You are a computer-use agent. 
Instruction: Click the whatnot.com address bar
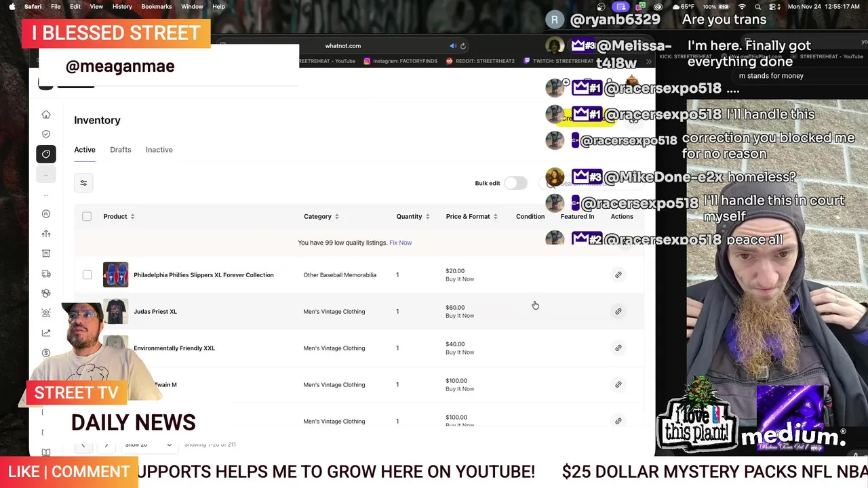(342, 46)
